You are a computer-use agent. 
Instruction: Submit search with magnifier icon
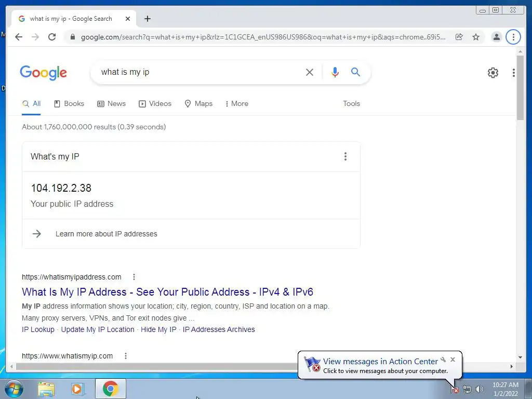(x=355, y=72)
